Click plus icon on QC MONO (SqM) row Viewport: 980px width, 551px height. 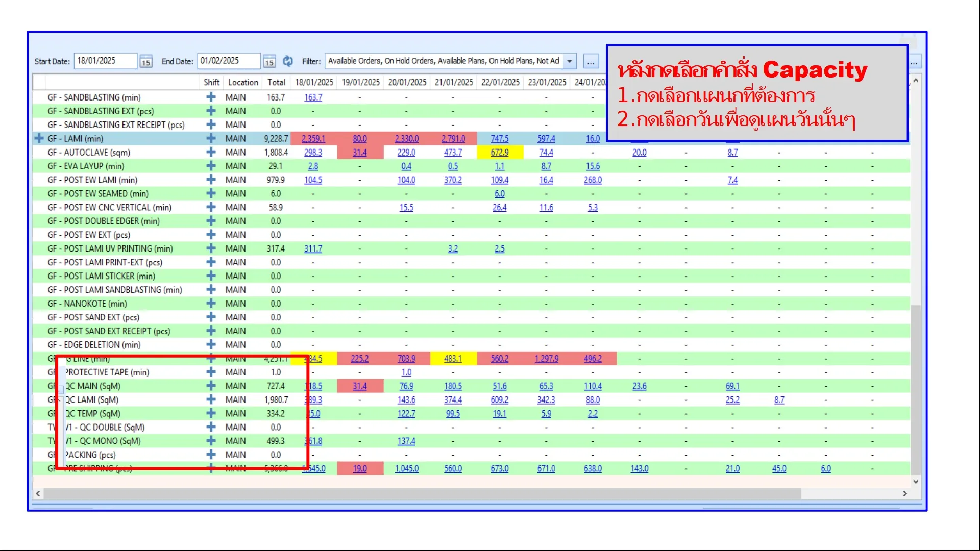[211, 441]
